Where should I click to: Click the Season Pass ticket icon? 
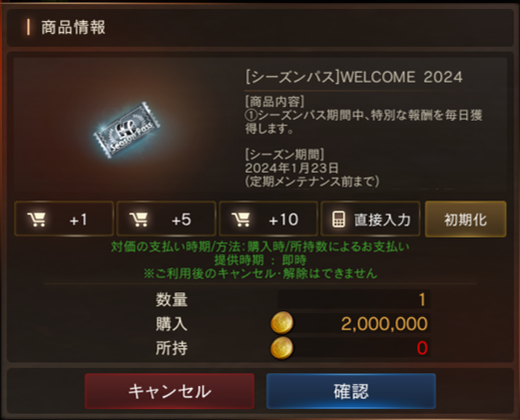[127, 130]
